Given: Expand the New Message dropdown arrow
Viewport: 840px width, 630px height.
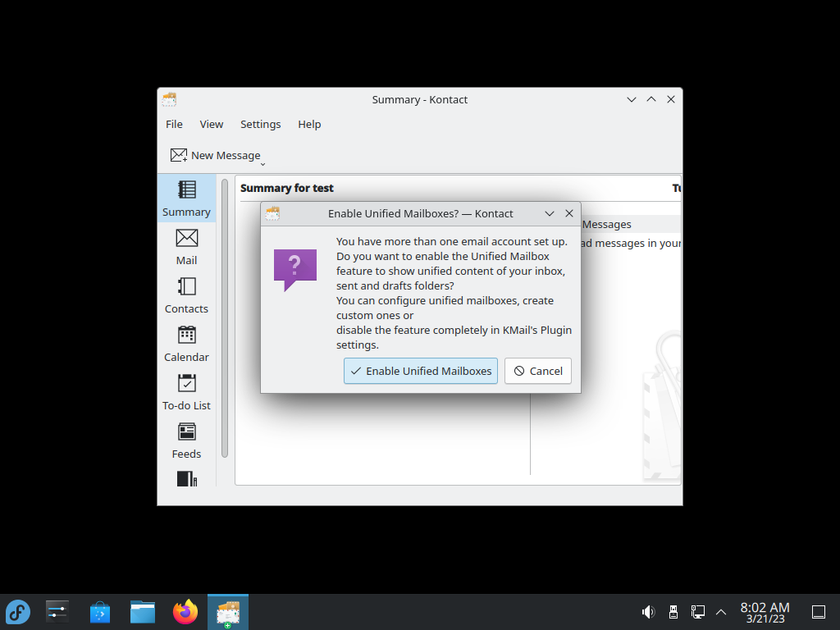Looking at the screenshot, I should (262, 164).
